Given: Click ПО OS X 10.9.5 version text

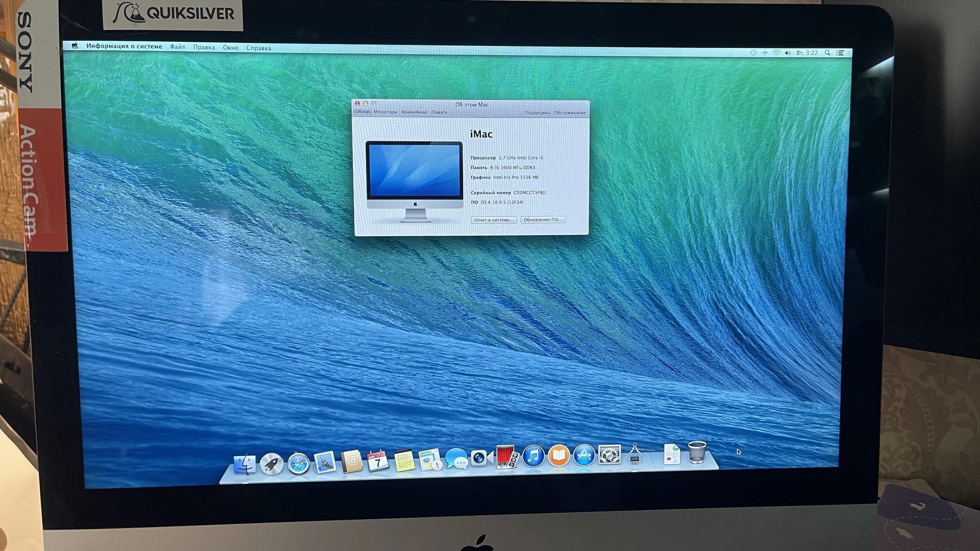Looking at the screenshot, I should pyautogui.click(x=497, y=203).
